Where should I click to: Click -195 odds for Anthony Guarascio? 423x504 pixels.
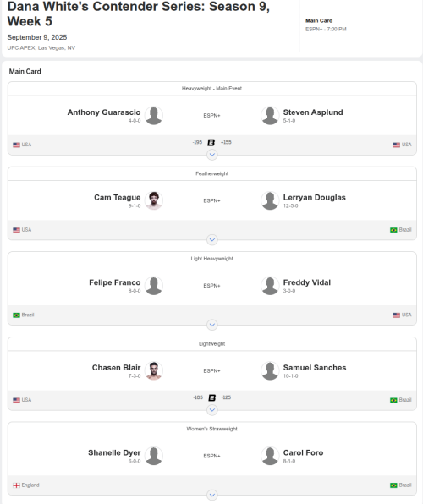197,142
